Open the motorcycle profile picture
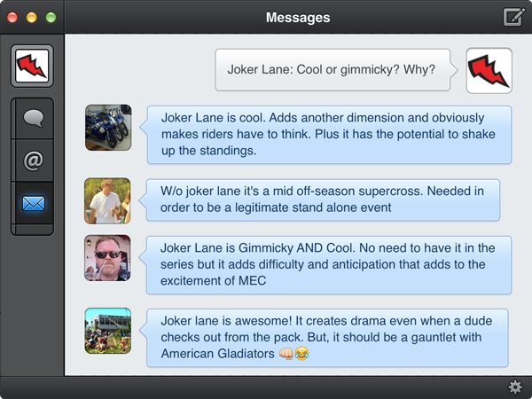Image resolution: width=532 pixels, height=399 pixels. click(108, 128)
